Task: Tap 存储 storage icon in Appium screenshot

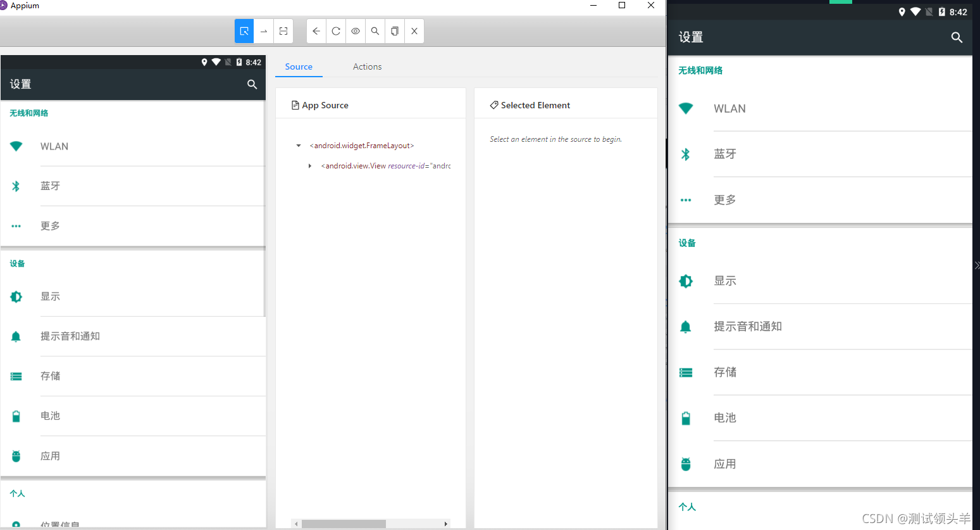Action: pyautogui.click(x=16, y=376)
